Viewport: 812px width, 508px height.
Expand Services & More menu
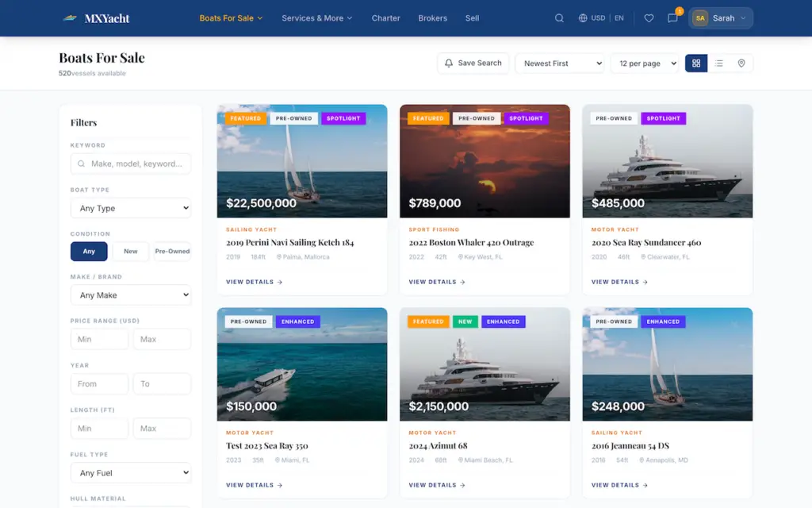[317, 18]
